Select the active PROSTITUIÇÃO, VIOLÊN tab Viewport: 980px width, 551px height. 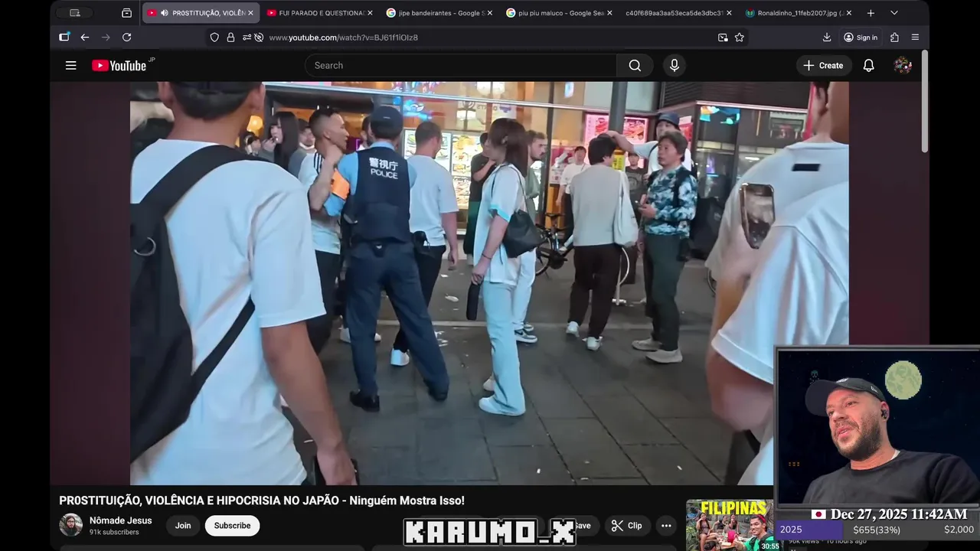tap(201, 13)
